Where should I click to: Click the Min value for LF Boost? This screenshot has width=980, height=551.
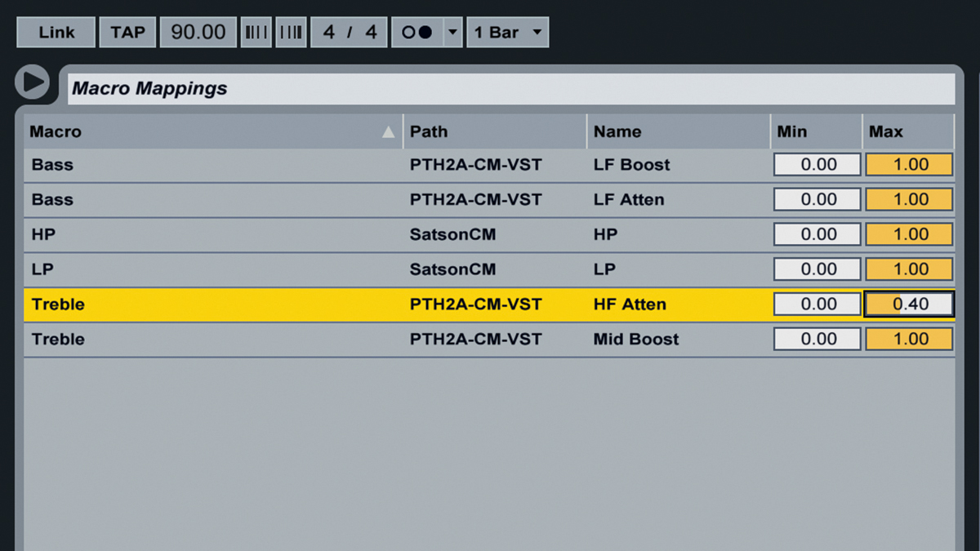pos(817,165)
